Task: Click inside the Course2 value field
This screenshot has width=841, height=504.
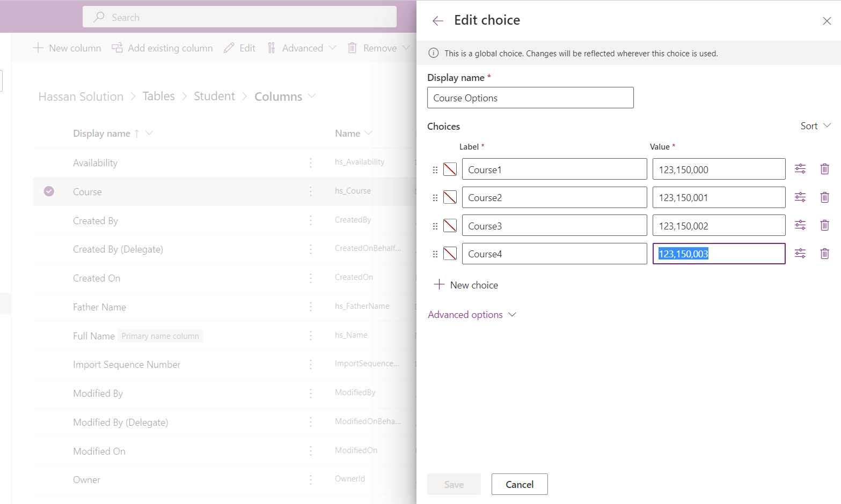Action: point(719,197)
